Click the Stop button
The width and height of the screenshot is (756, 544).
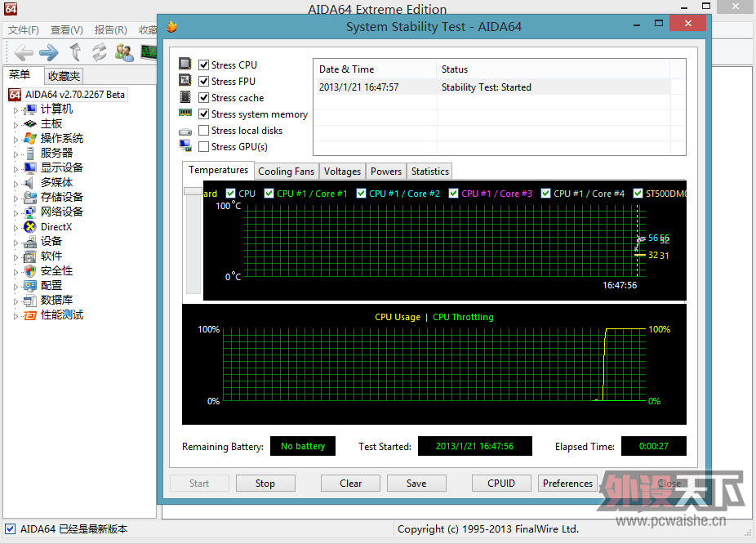[265, 484]
